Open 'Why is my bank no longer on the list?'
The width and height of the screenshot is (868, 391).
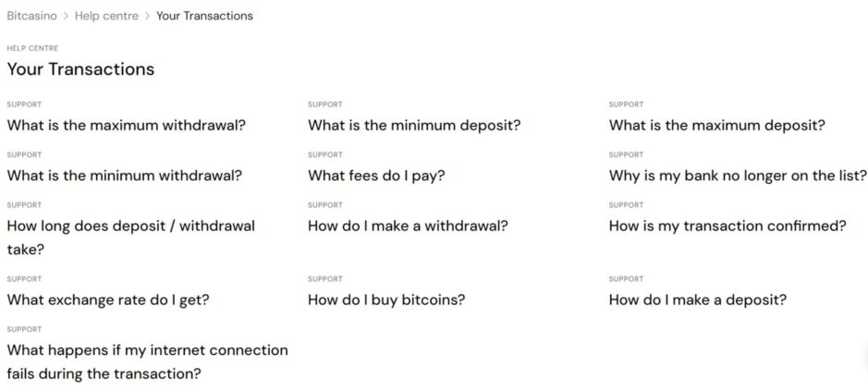[x=738, y=176]
